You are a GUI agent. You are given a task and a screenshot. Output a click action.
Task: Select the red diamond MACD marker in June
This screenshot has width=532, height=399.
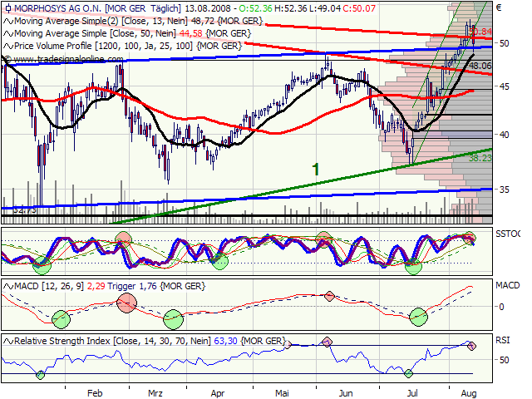pyautogui.click(x=329, y=296)
